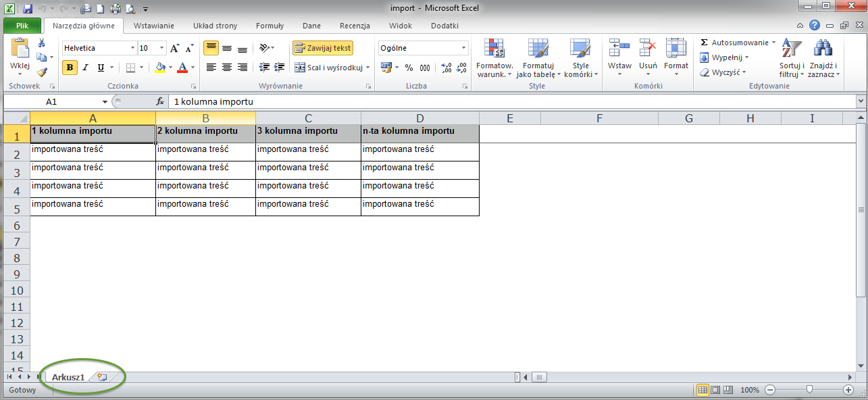Switch to the Wstawianie ribbon tab
Viewport: 868px width, 400px height.
(x=154, y=26)
